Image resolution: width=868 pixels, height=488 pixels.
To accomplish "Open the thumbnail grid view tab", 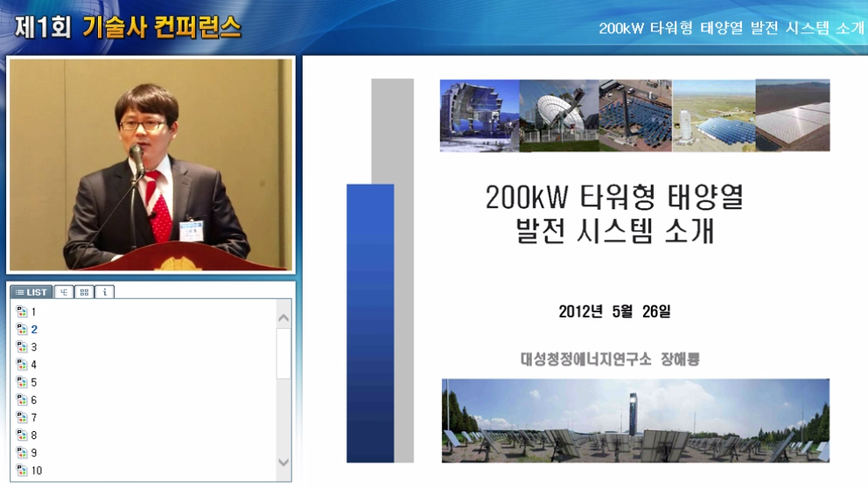I will tap(84, 292).
